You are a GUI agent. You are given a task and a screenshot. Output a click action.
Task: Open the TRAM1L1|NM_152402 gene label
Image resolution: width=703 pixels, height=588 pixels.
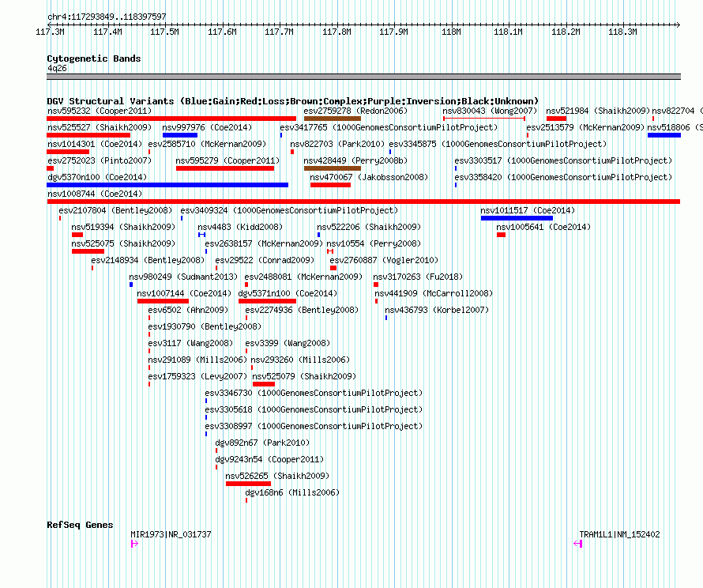coord(619,534)
